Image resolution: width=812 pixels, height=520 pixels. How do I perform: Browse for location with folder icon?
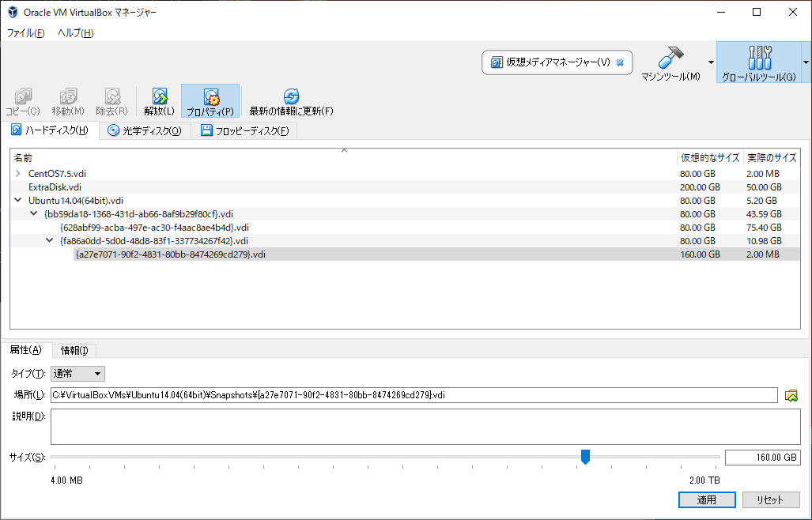click(x=791, y=395)
